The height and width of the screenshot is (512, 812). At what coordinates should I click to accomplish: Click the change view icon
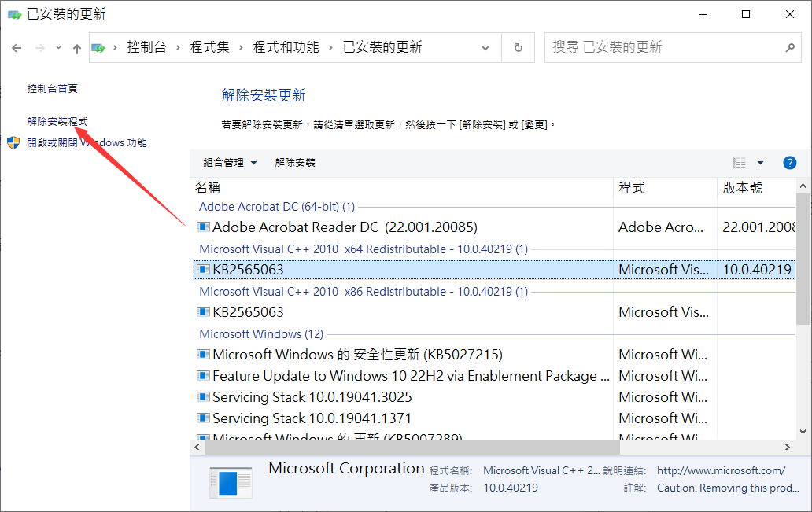point(740,163)
